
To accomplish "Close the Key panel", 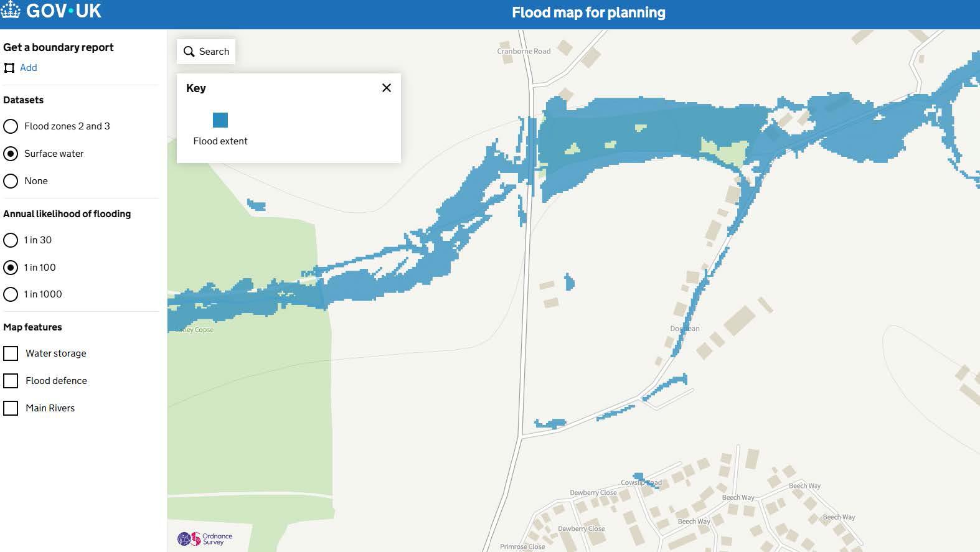I will 387,88.
